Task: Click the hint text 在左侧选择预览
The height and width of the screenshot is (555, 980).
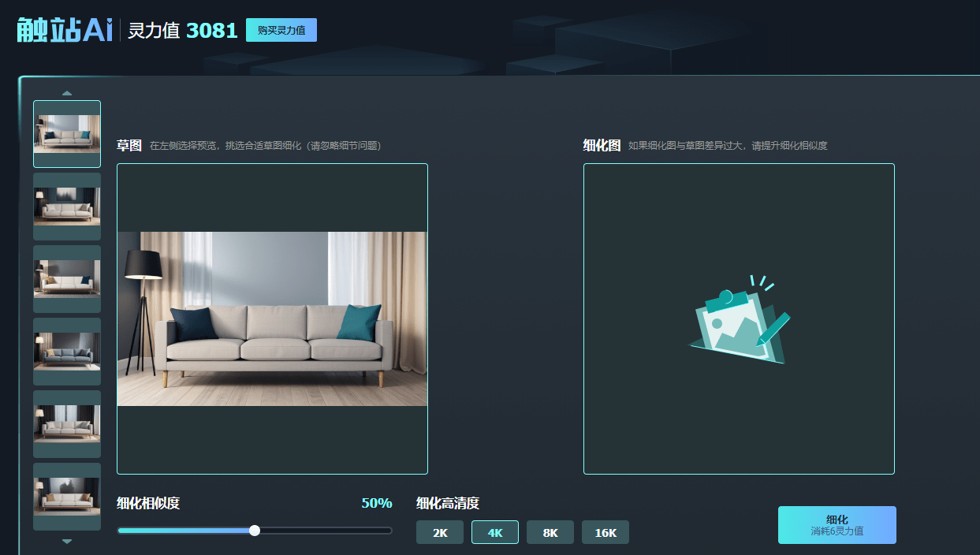Action: coord(266,146)
